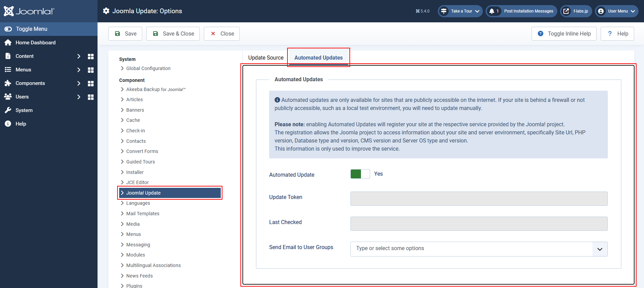The width and height of the screenshot is (644, 288).
Task: Click the notification bell icon
Action: point(492,11)
